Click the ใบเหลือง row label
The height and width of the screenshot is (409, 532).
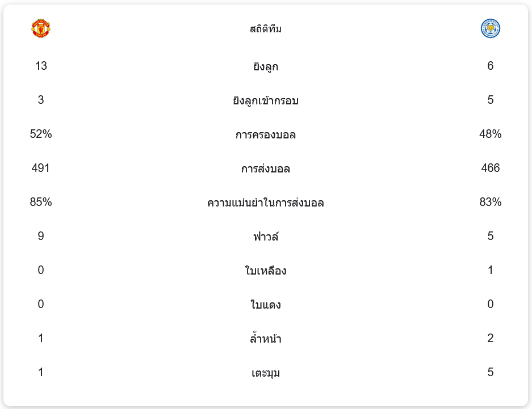[x=266, y=271]
